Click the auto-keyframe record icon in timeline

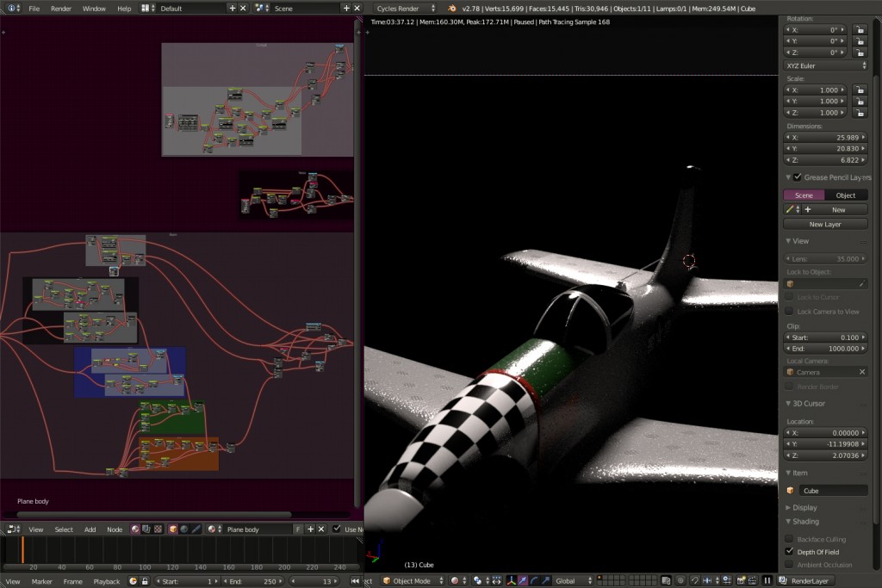[x=134, y=581]
